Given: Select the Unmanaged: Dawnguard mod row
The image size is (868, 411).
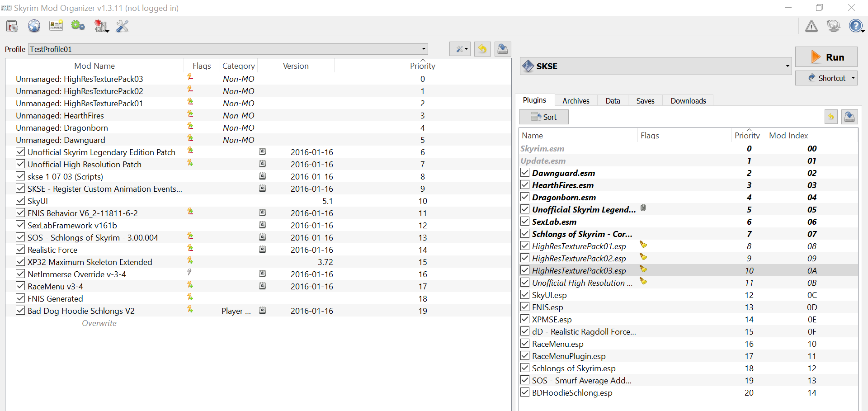Looking at the screenshot, I should 259,140.
